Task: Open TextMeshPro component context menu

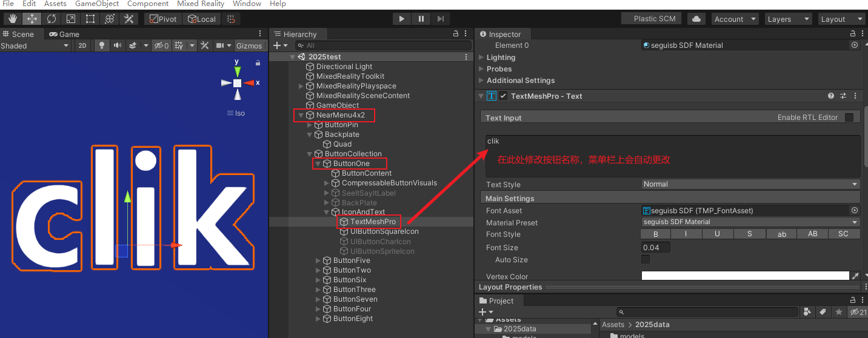Action: [x=855, y=96]
